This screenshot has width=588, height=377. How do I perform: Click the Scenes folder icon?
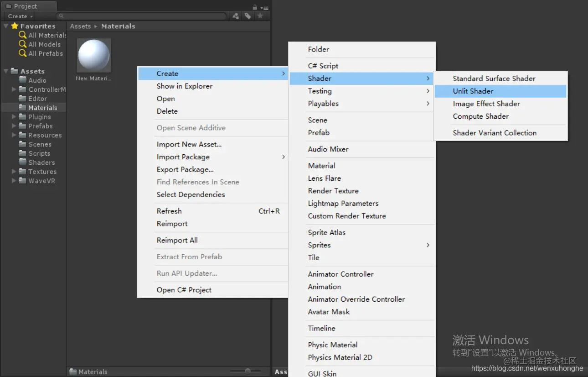click(22, 144)
